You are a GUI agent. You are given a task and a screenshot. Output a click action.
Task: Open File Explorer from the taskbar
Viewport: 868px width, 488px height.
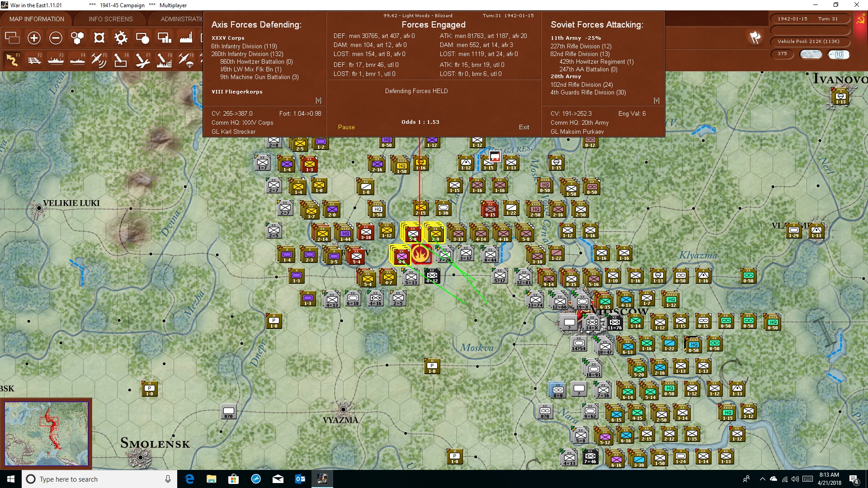pyautogui.click(x=212, y=479)
